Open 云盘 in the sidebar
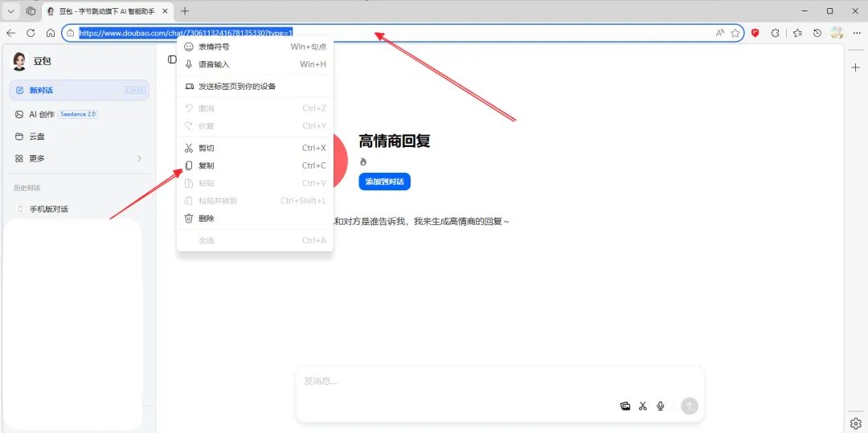 pos(79,136)
